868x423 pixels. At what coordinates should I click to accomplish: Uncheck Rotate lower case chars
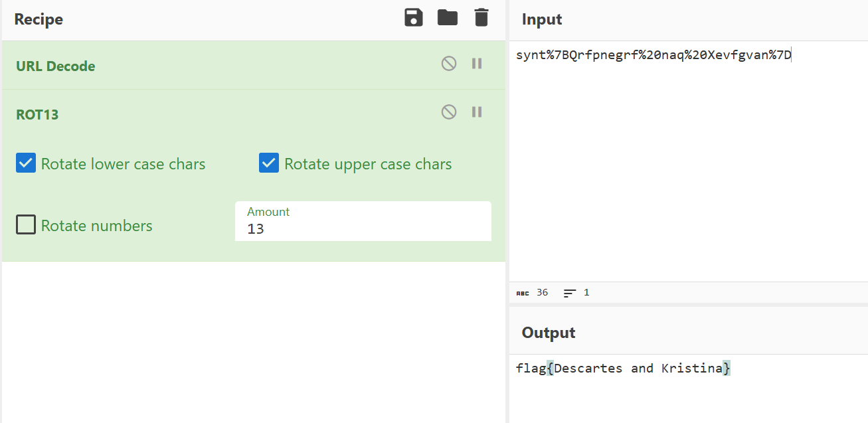click(26, 163)
